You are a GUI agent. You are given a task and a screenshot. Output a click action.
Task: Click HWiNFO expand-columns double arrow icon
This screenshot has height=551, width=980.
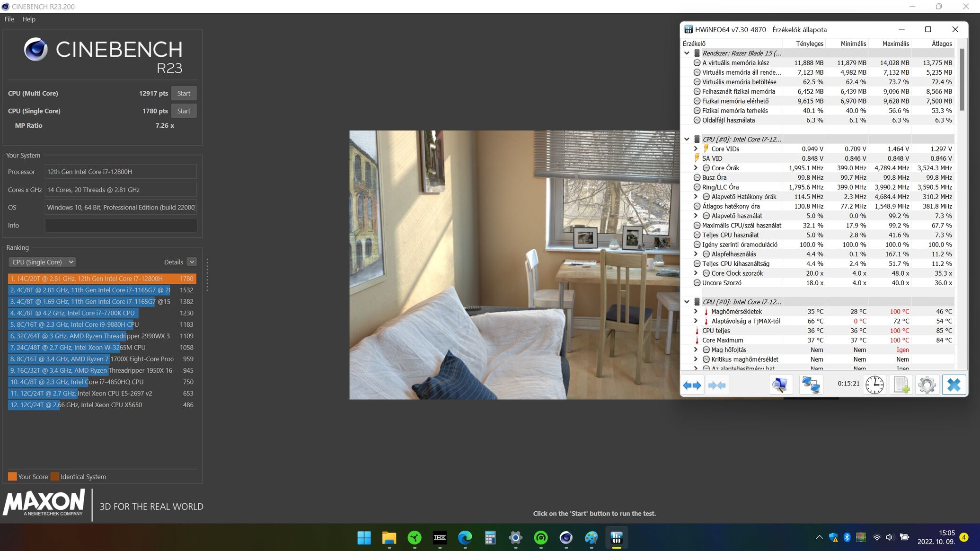tap(692, 385)
